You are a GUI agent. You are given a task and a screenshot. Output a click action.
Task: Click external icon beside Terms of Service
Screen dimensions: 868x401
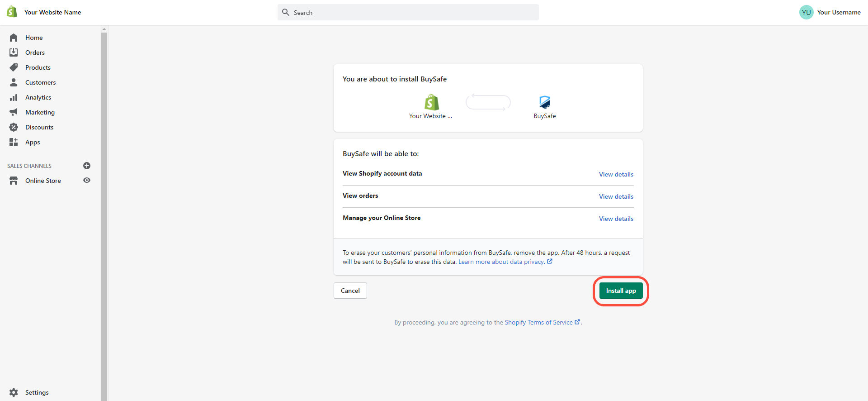point(577,322)
